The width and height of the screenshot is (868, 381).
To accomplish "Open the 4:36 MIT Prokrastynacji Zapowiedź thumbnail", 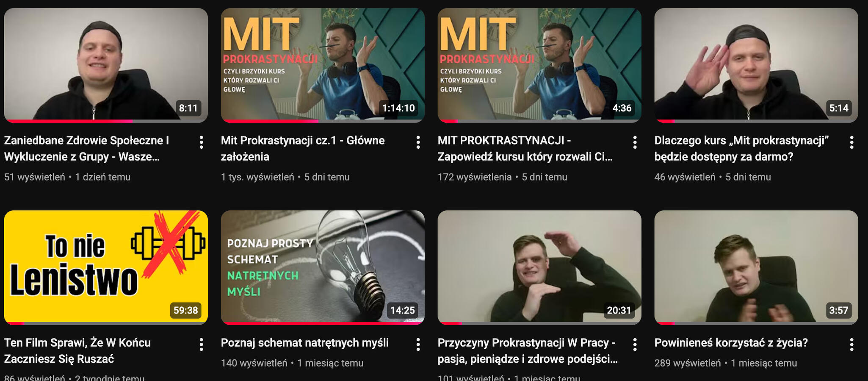I will [x=539, y=65].
